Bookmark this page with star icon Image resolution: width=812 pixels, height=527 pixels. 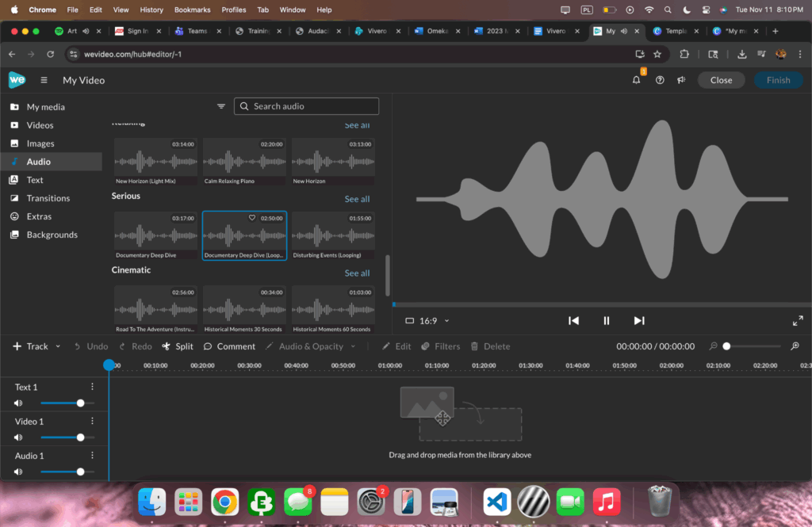click(657, 54)
